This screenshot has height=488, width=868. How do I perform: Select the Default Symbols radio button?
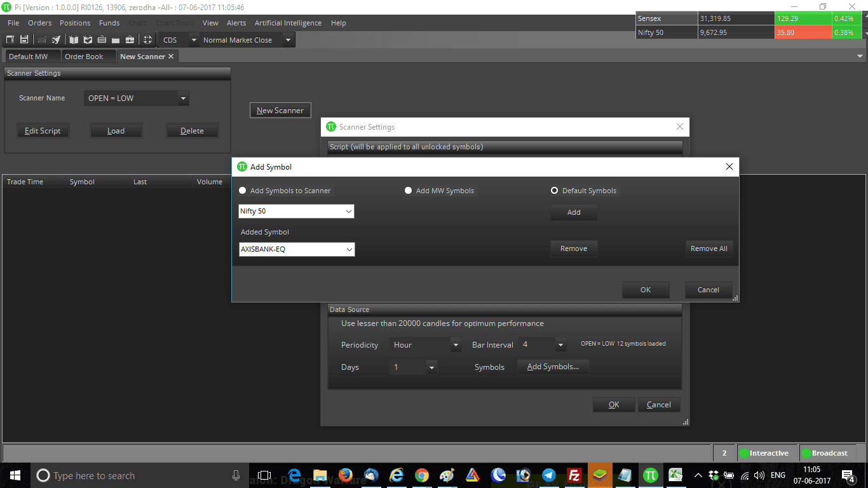[554, 191]
